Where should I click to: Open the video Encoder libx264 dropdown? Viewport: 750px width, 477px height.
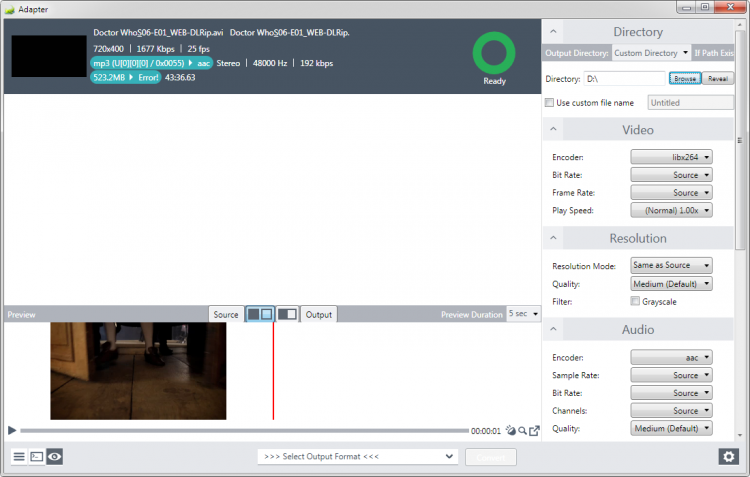pyautogui.click(x=672, y=157)
